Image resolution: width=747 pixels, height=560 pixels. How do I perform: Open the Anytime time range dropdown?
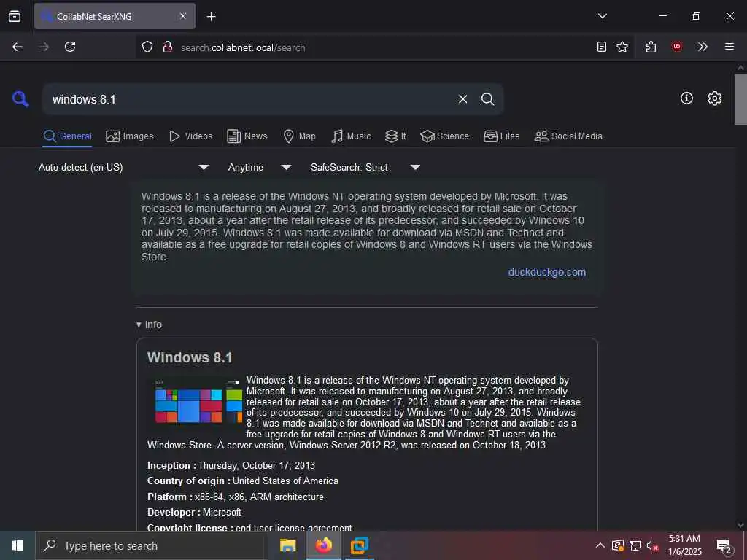click(x=259, y=167)
